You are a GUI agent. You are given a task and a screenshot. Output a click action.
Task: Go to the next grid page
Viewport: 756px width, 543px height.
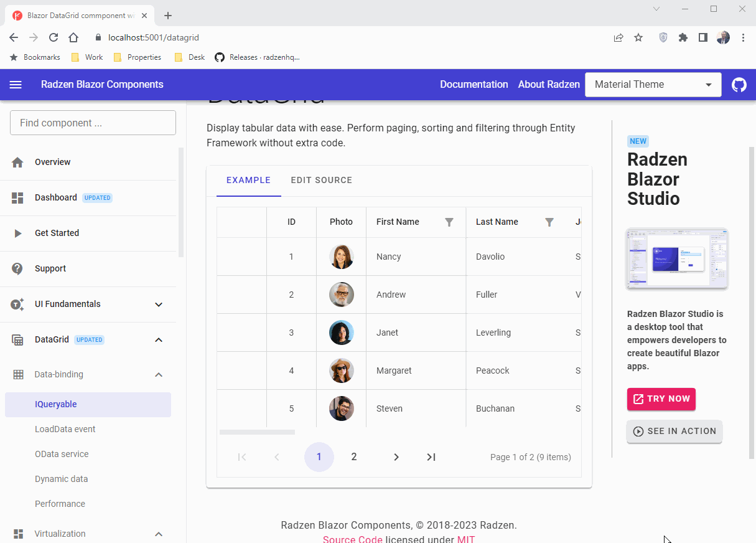click(x=396, y=457)
